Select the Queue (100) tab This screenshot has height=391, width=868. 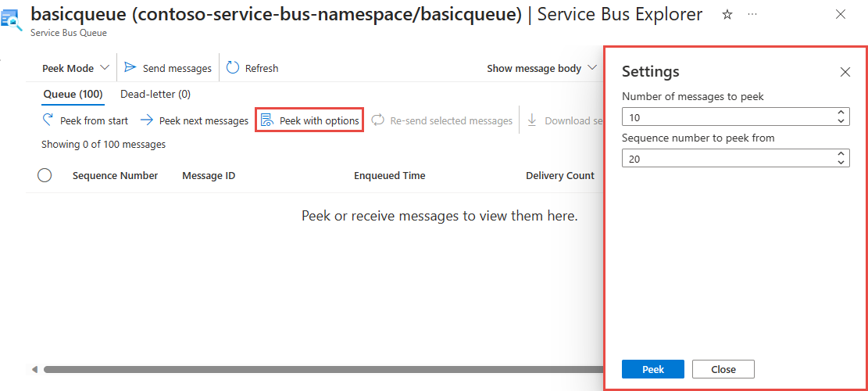tap(73, 94)
